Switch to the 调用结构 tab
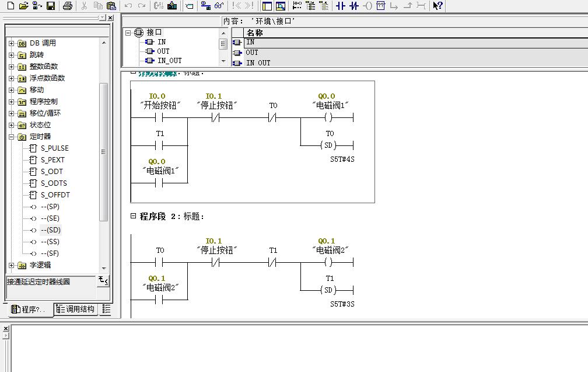The width and height of the screenshot is (588, 372). point(75,309)
